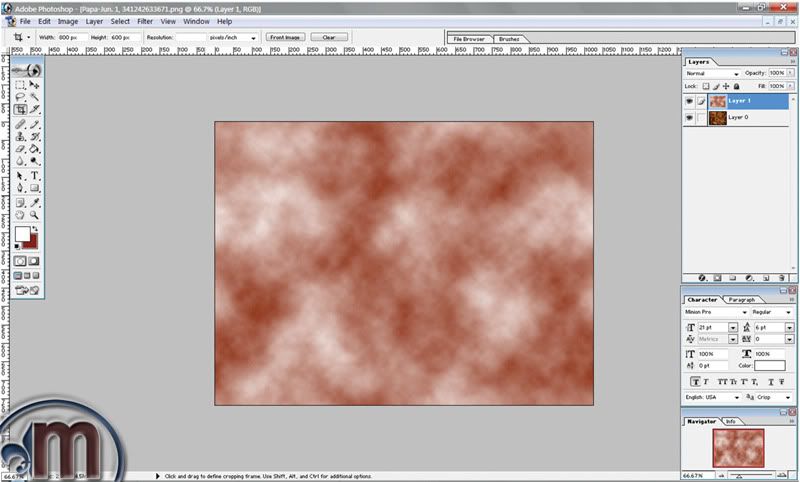The height and width of the screenshot is (482, 800).
Task: Add a layer mask in Layers panel
Action: pos(717,278)
